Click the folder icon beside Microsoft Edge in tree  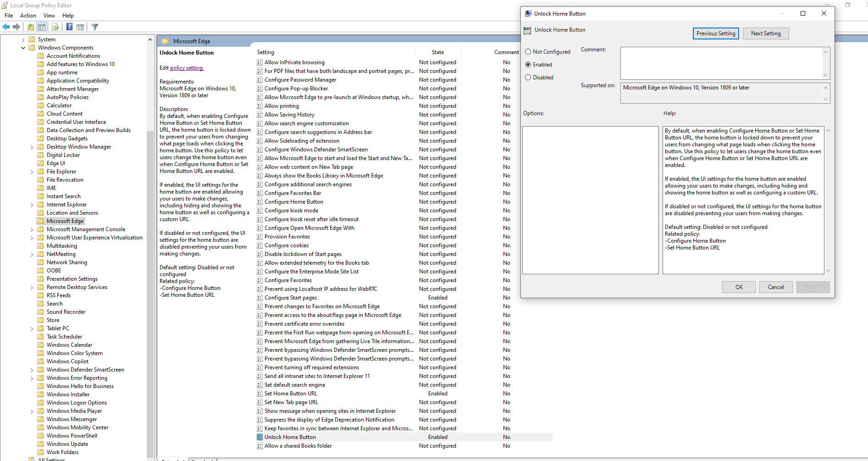tap(40, 221)
